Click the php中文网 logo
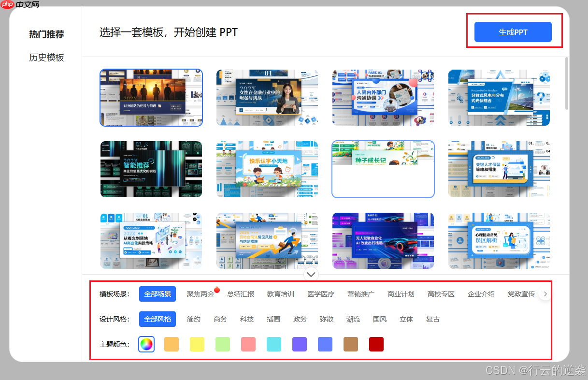 [x=18, y=5]
